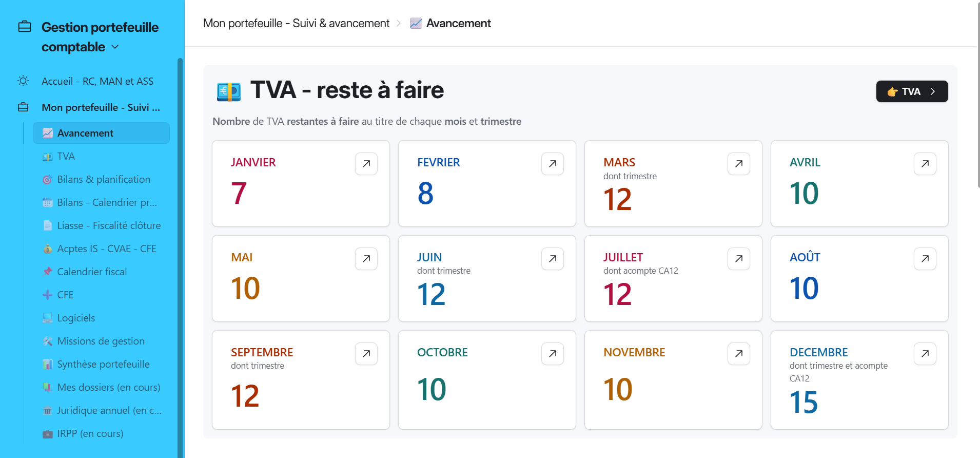Screen dimensions: 980x458
Task: Open OCTOBRE card arrow icon
Action: point(553,354)
